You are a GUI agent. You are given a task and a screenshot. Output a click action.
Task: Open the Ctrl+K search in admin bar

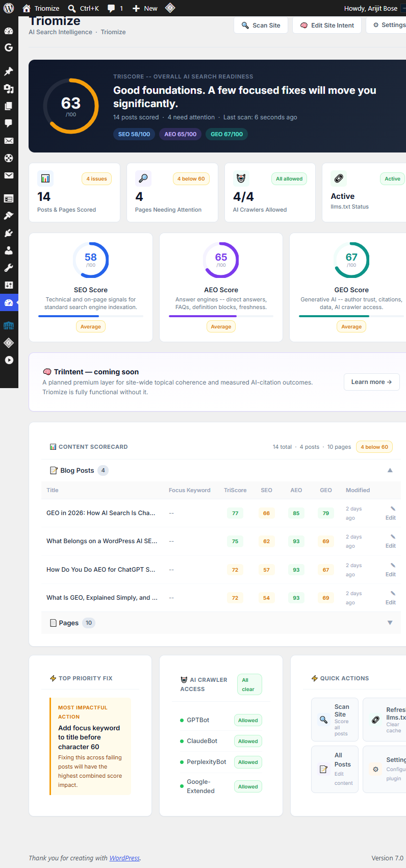[x=83, y=8]
